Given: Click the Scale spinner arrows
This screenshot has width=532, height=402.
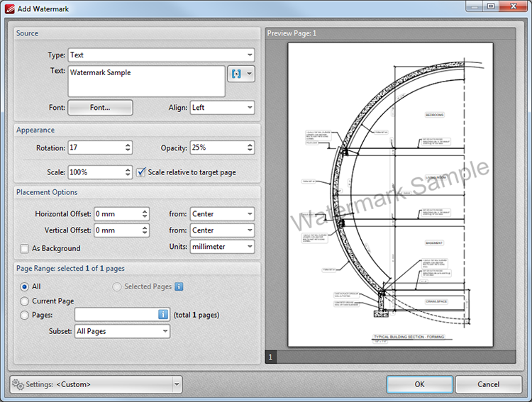Looking at the screenshot, I should tap(128, 172).
